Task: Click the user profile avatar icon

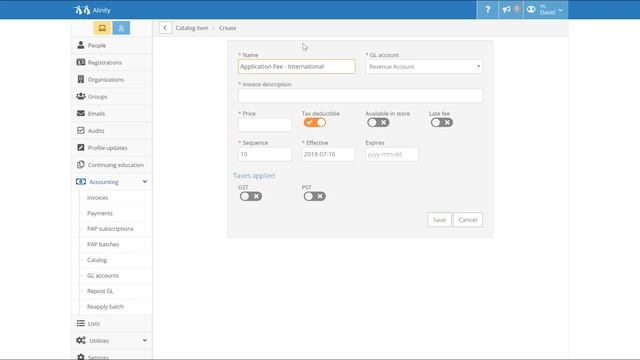Action: tap(531, 9)
